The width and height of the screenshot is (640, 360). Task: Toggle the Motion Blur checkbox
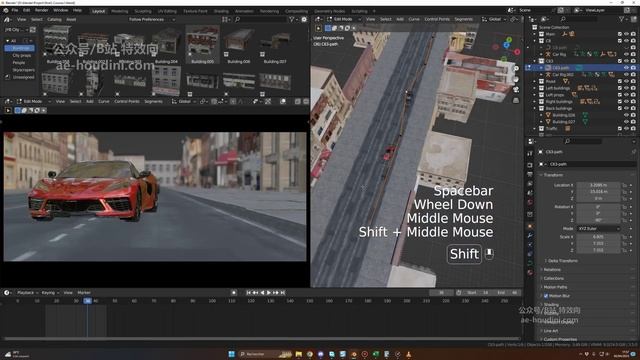click(x=546, y=296)
